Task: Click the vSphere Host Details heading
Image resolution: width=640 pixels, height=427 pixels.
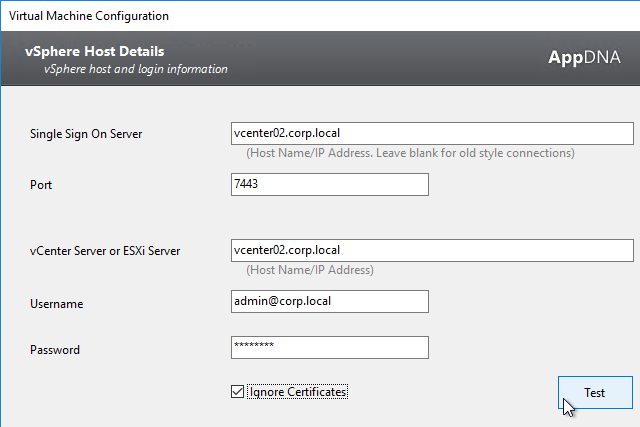Action: point(95,51)
